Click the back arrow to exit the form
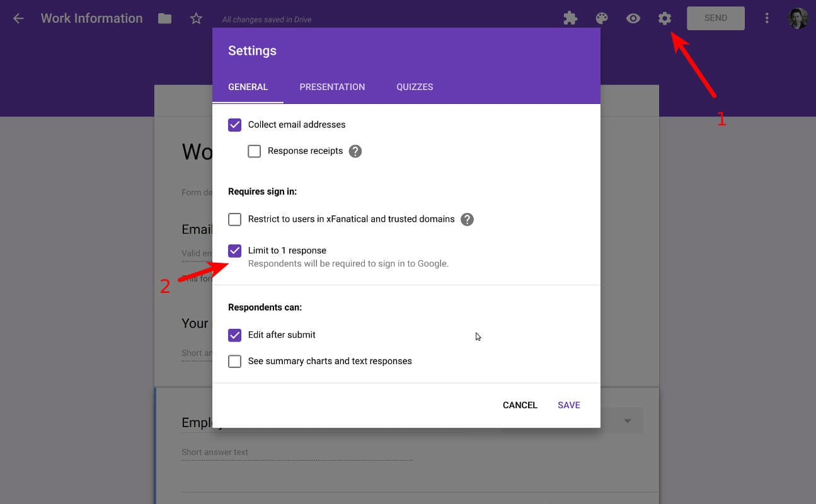Image resolution: width=816 pixels, height=504 pixels. coord(18,18)
